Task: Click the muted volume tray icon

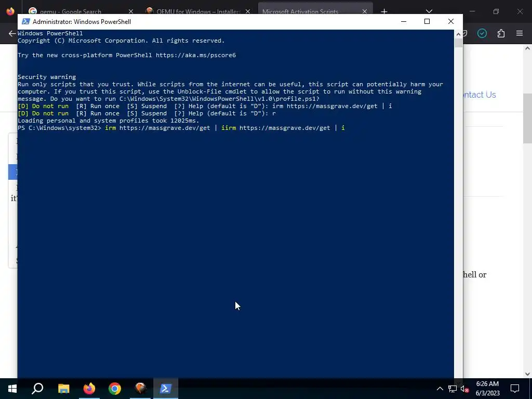Action: [465, 389]
